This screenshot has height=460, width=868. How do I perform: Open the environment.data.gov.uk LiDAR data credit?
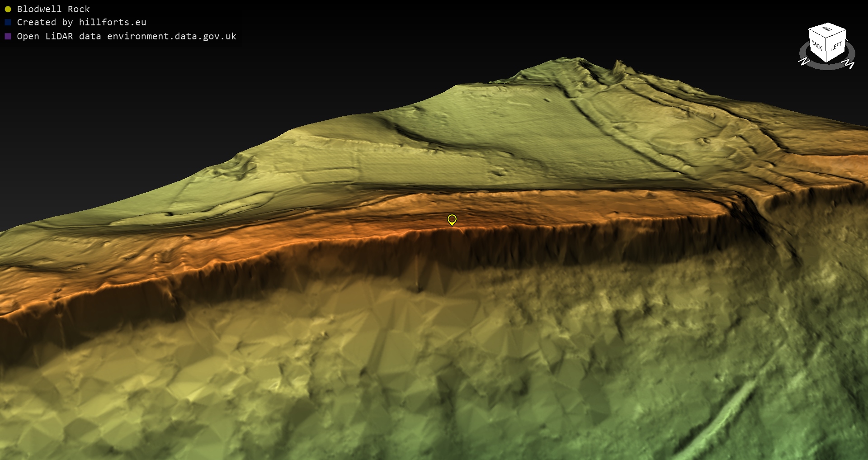point(127,37)
